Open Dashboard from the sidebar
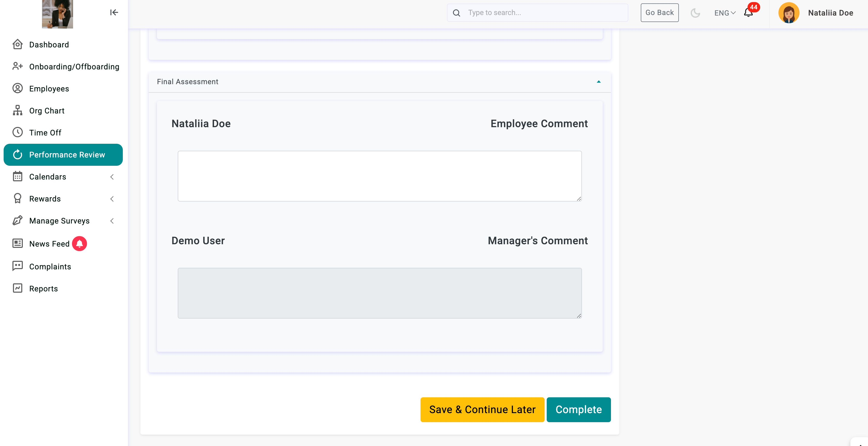 pyautogui.click(x=63, y=45)
